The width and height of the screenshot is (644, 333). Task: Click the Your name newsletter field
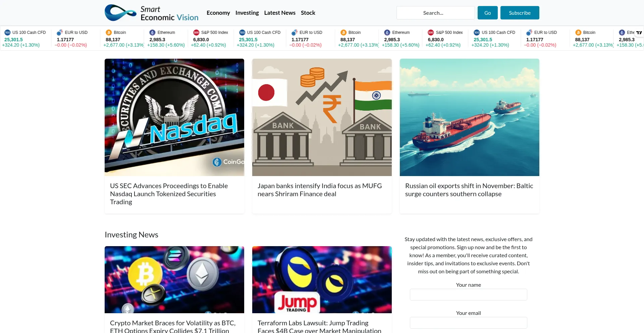point(468,294)
